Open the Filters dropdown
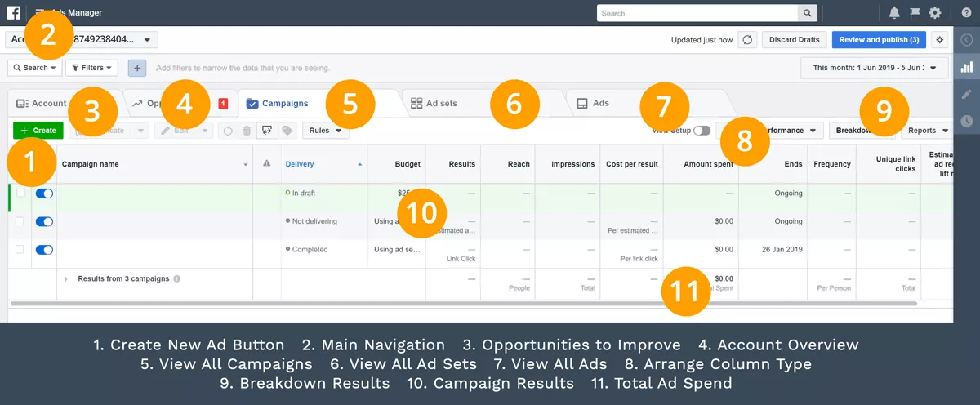 (x=91, y=68)
